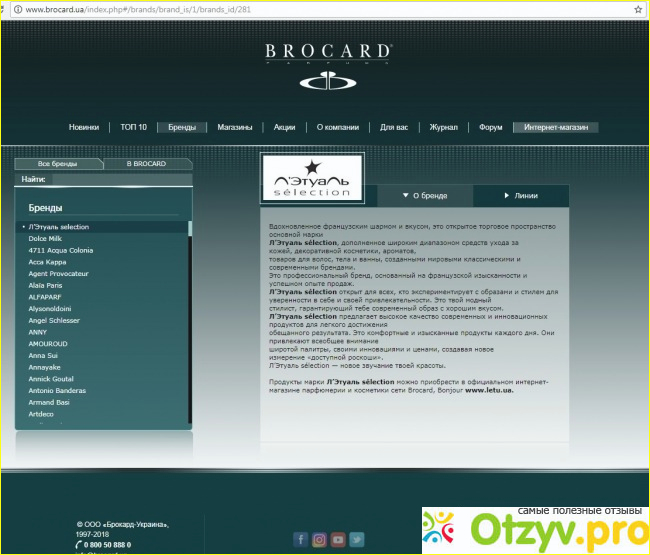Select Antonio Banderas in brand list
Viewport: 650px width, 555px height.
coord(58,390)
